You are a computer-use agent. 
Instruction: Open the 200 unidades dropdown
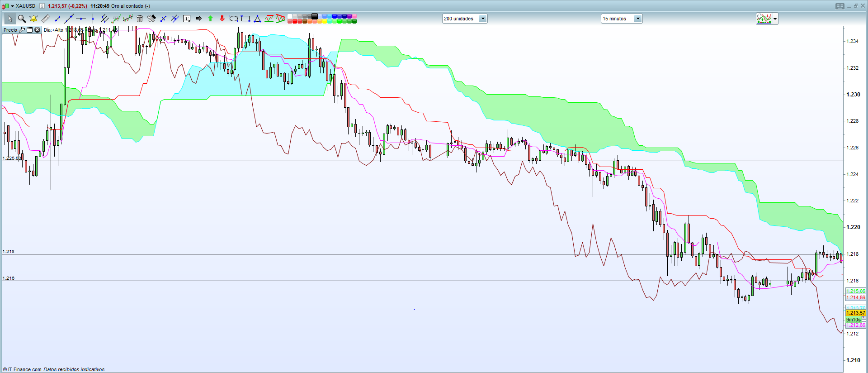(x=465, y=19)
